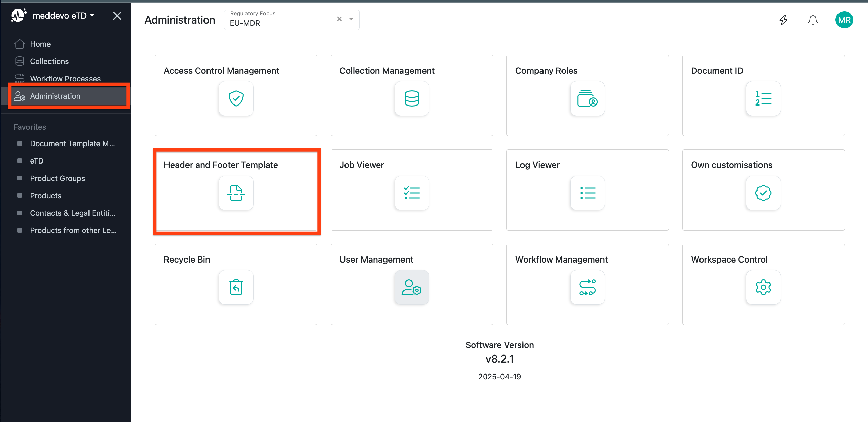Open Workflow Processes in the sidebar
This screenshot has width=868, height=422.
click(x=65, y=79)
